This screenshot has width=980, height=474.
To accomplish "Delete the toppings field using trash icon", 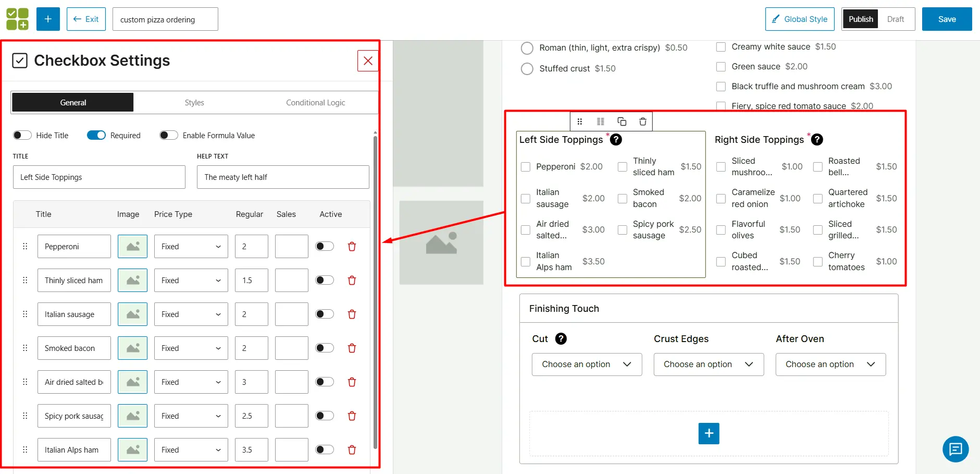I will pyautogui.click(x=642, y=121).
